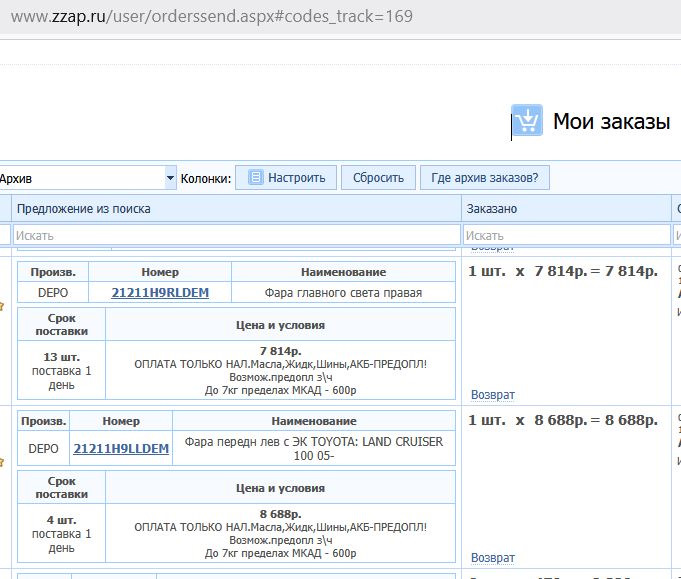Open the Архив dropdown arrow
The width and height of the screenshot is (681, 579).
170,178
